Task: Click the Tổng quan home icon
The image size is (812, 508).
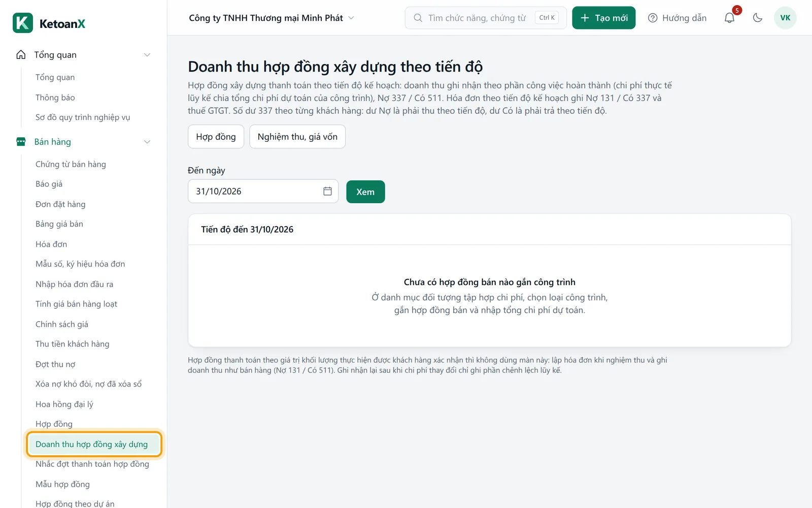Action: pyautogui.click(x=21, y=54)
